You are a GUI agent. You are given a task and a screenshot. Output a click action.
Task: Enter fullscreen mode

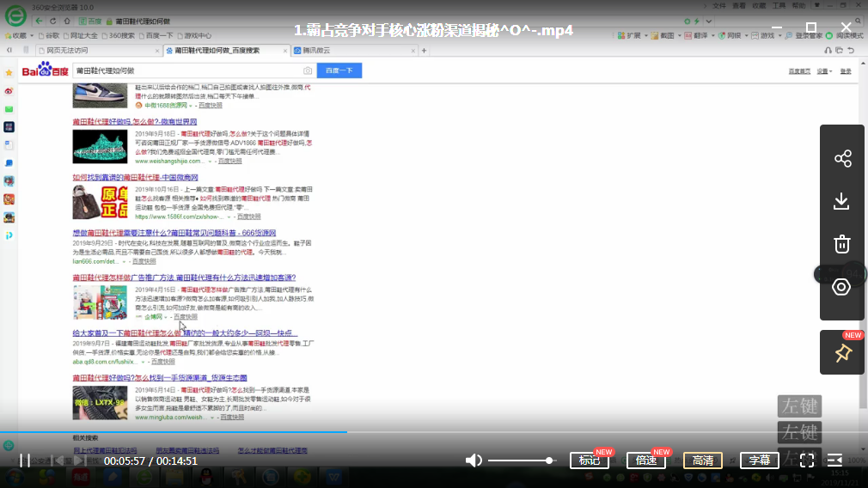click(x=807, y=461)
